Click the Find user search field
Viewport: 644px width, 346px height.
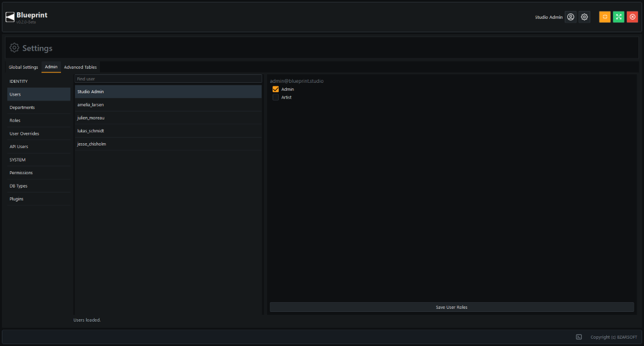[168, 79]
